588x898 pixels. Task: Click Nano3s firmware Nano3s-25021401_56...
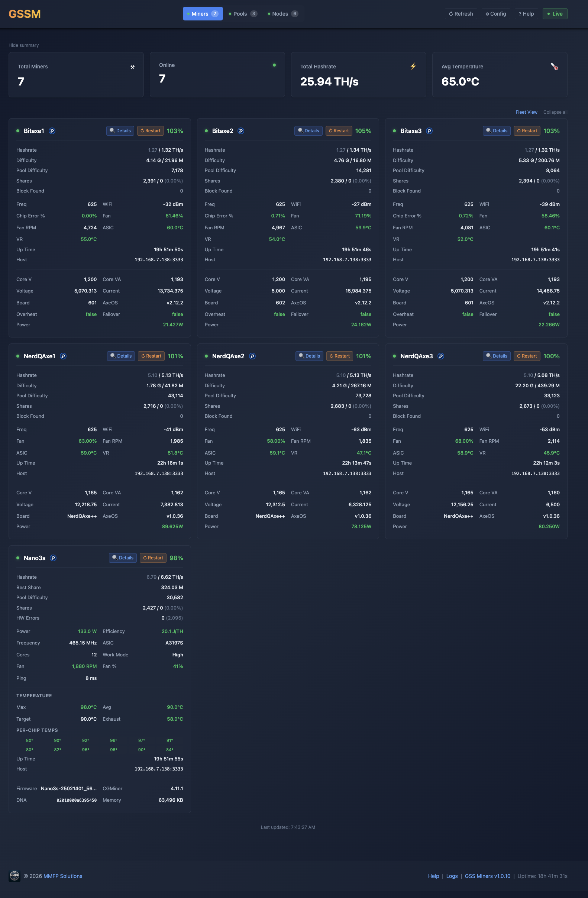pos(69,789)
